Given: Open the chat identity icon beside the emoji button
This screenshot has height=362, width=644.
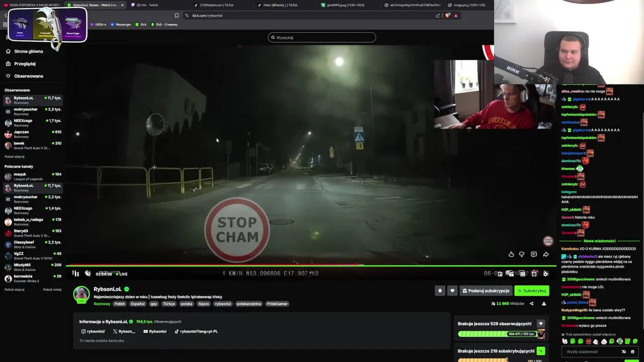Looking at the screenshot, I should click(624, 352).
